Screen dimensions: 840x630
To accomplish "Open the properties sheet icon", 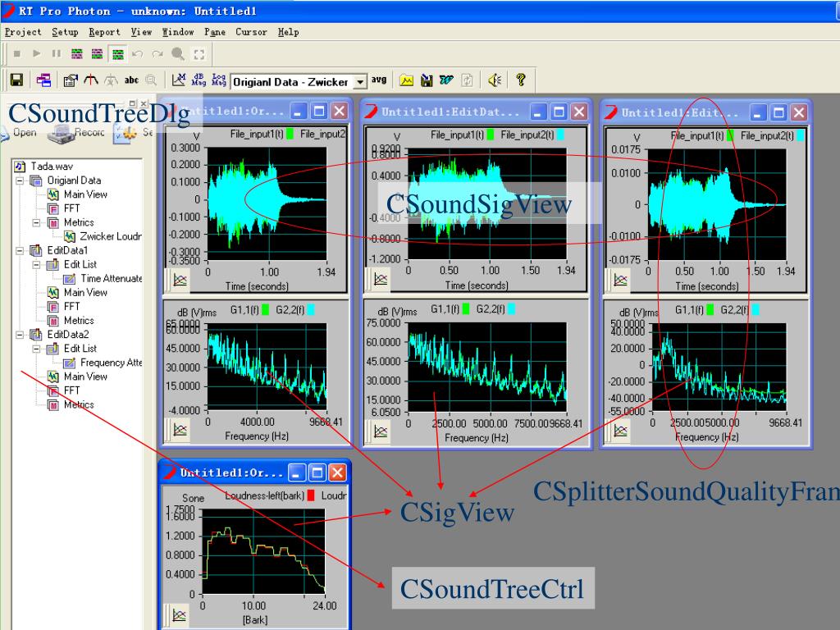I will click(x=71, y=80).
